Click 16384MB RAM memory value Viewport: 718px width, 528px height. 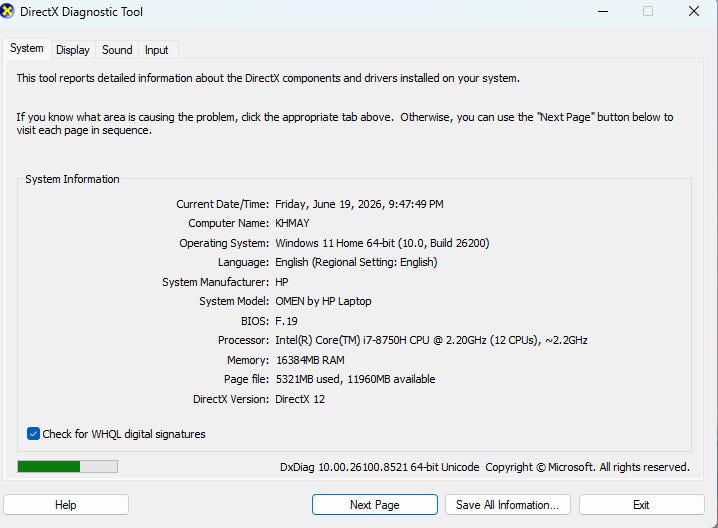pyautogui.click(x=310, y=360)
